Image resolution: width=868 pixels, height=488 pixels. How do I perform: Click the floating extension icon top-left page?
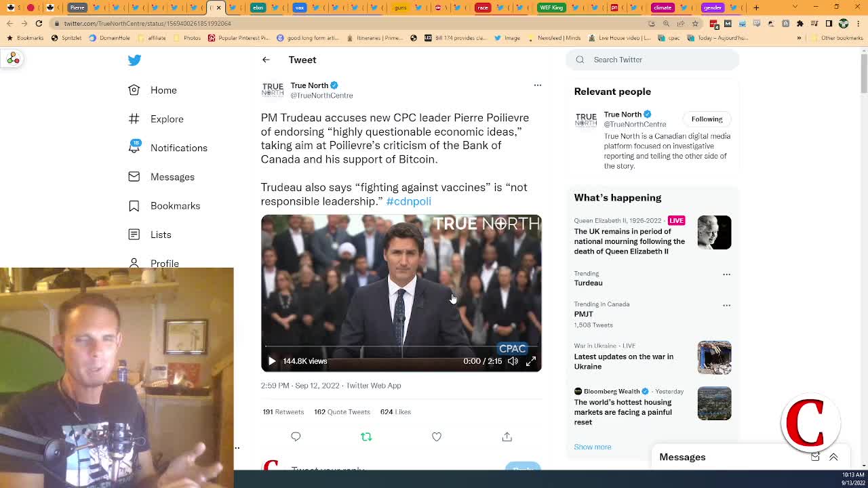coord(13,59)
